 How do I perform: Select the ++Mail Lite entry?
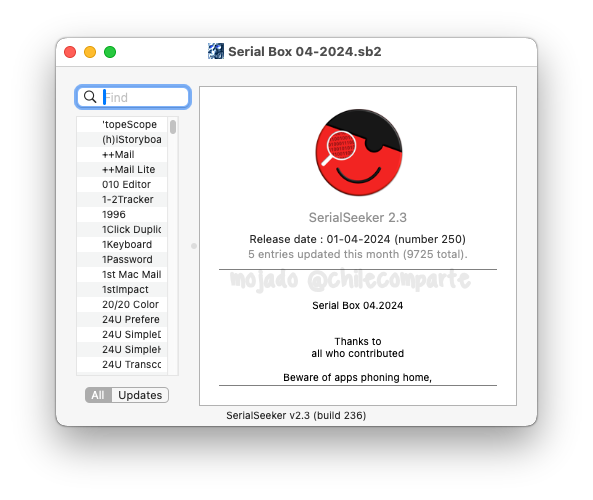[x=122, y=169]
